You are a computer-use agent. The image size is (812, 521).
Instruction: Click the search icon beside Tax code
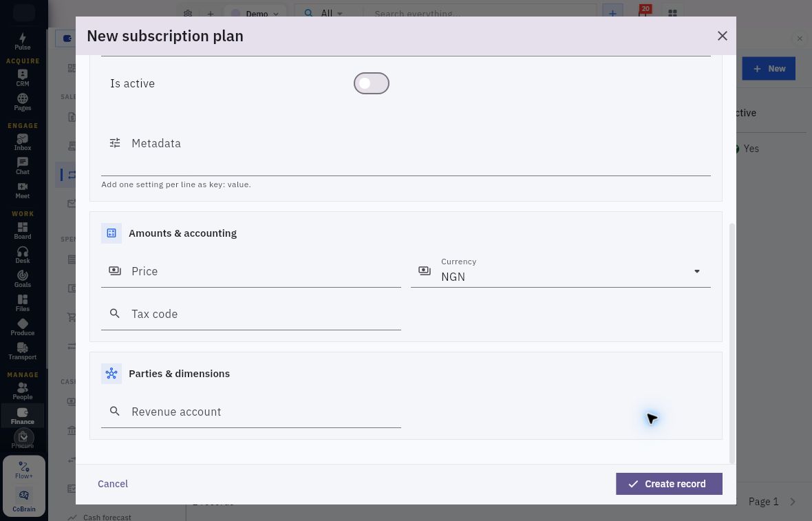[x=115, y=313]
